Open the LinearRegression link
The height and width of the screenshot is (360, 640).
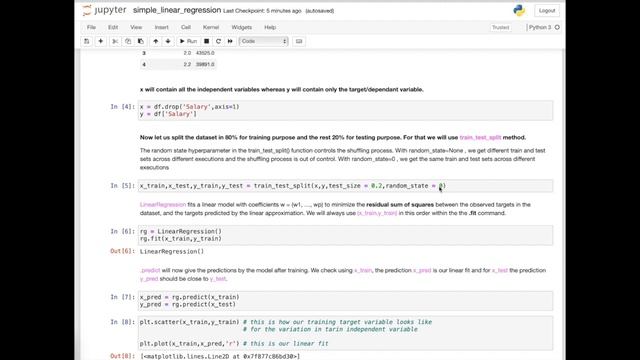pyautogui.click(x=162, y=204)
